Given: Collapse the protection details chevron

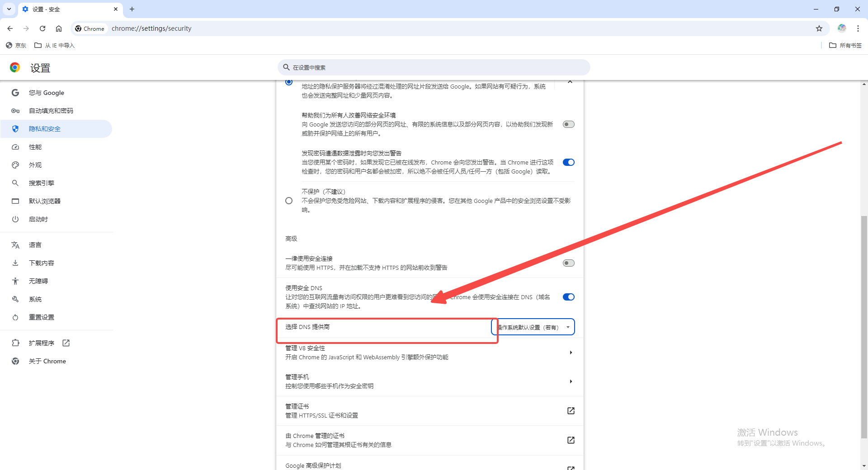Looking at the screenshot, I should [x=570, y=82].
